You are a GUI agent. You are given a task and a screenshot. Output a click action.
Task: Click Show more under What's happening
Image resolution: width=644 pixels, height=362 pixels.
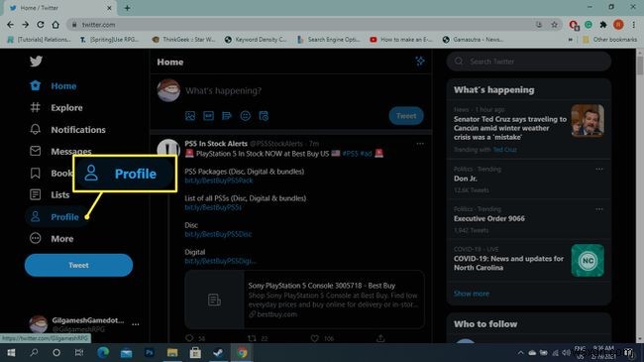[x=472, y=294]
